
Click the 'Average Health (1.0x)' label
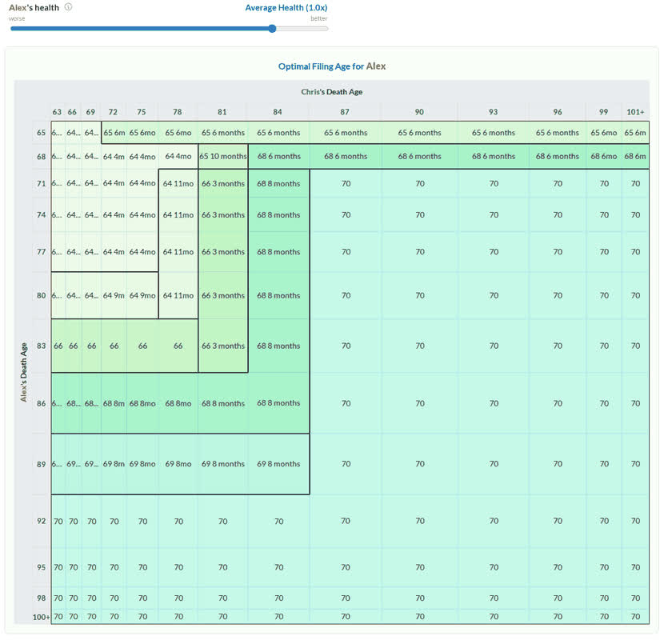[x=286, y=8]
